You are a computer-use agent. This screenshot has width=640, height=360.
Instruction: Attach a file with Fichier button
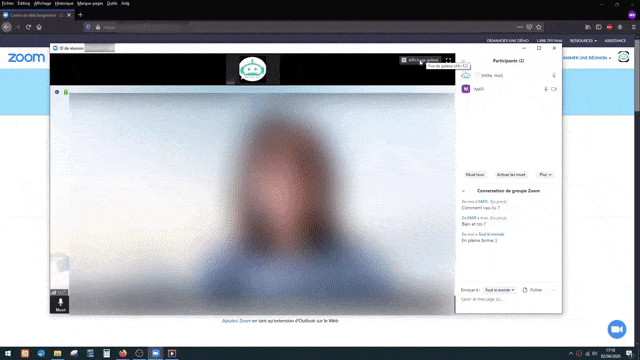(x=533, y=290)
